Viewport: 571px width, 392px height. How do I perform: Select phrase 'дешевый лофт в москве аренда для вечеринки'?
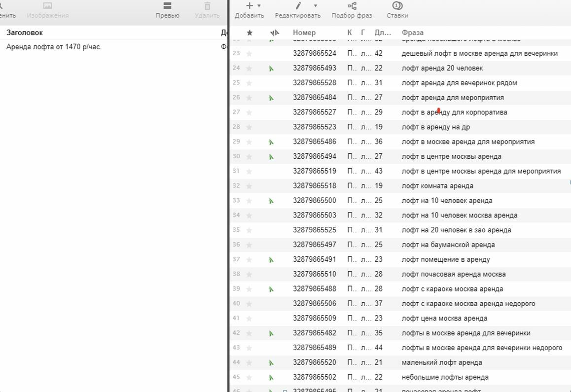pyautogui.click(x=480, y=54)
